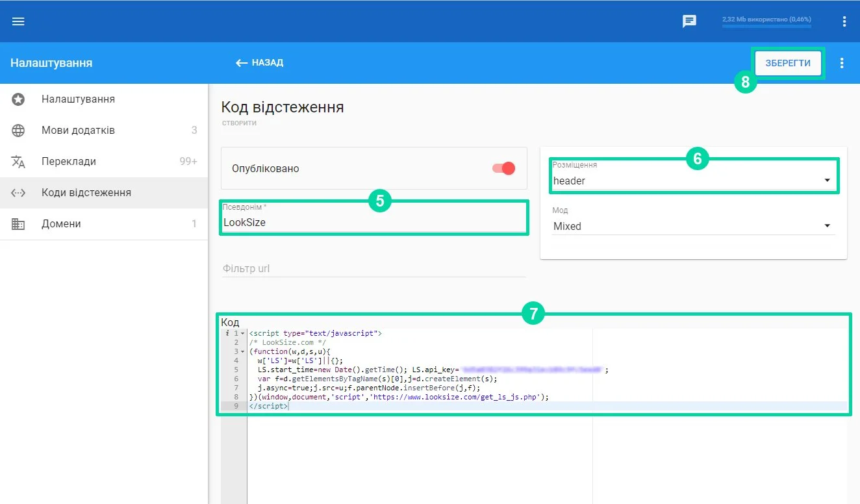Click the Код label above editor
860x504 pixels.
230,322
